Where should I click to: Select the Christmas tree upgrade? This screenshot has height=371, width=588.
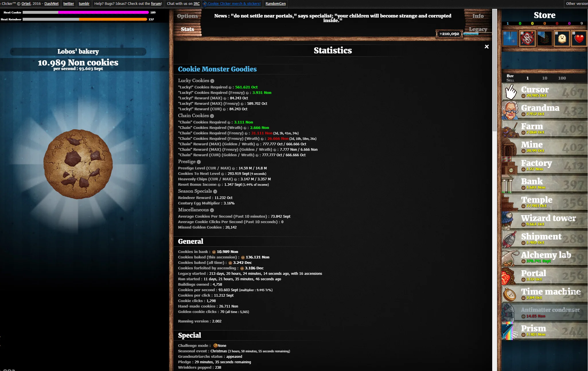[545, 38]
